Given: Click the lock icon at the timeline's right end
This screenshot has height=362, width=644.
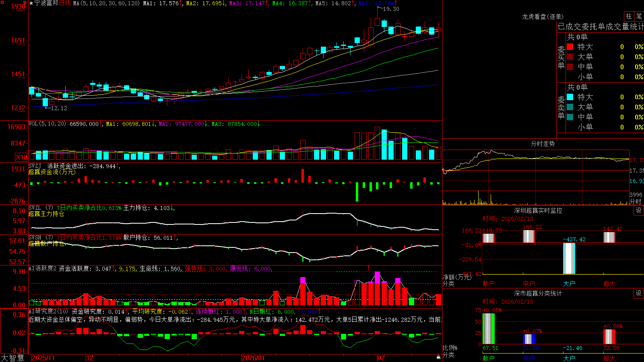Looking at the screenshot, I should pos(438,357).
